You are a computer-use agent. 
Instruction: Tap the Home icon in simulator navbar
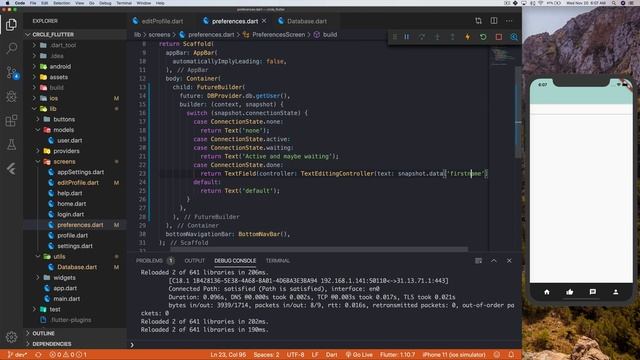click(x=547, y=292)
